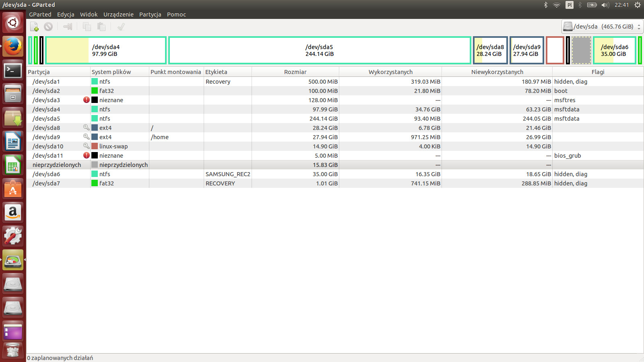This screenshot has height=362, width=644.
Task: Sort by the Rozmiar column header
Action: [x=295, y=72]
